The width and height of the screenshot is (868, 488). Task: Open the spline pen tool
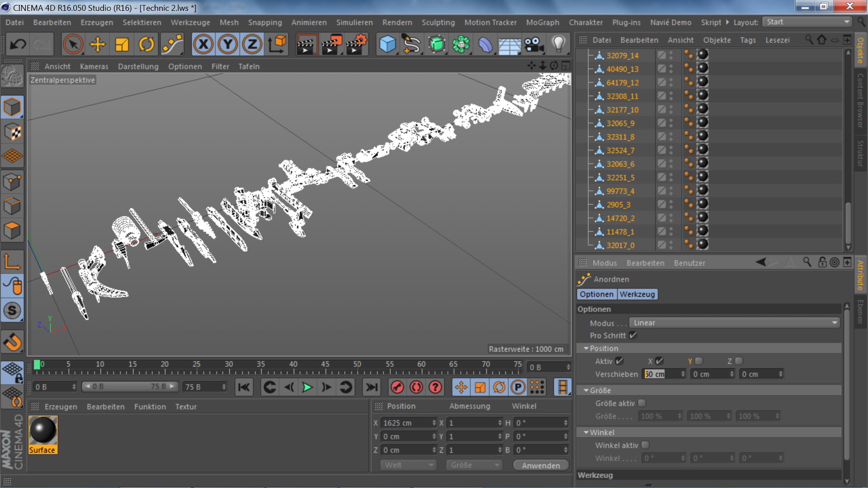click(411, 44)
